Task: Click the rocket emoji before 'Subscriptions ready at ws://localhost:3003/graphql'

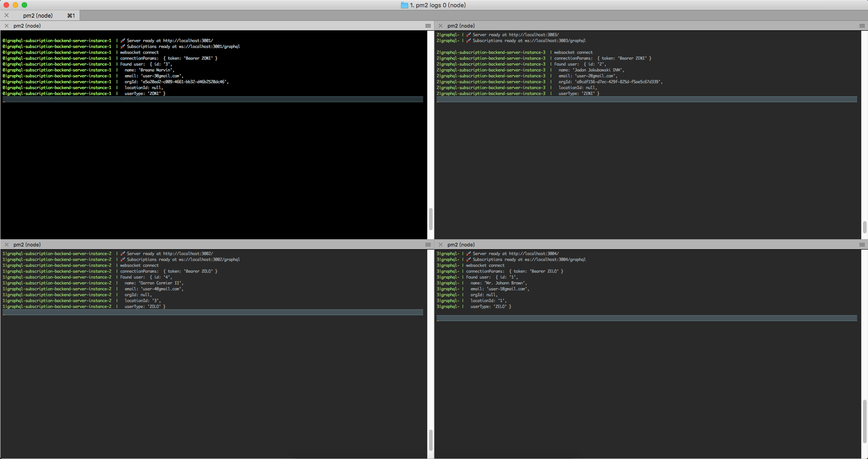Action: coord(468,41)
